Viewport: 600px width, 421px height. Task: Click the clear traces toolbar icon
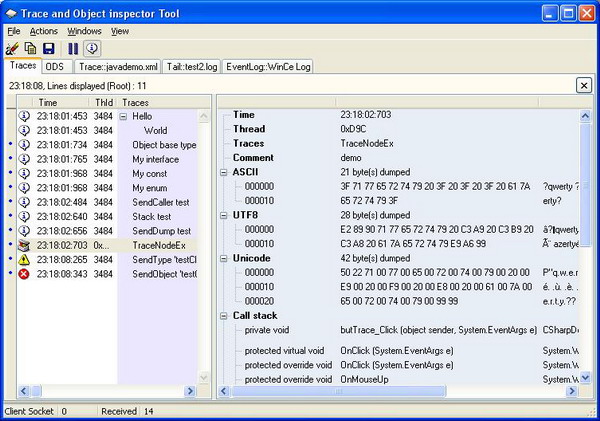(x=12, y=48)
